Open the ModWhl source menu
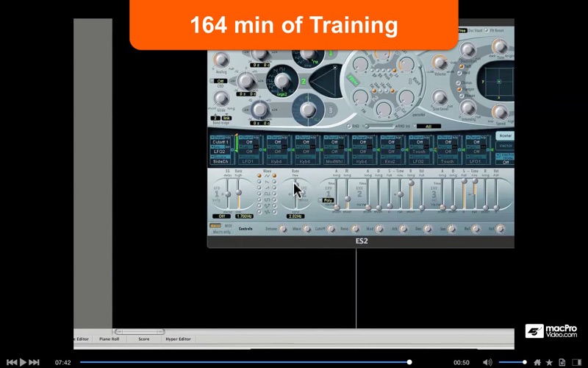 [334, 161]
